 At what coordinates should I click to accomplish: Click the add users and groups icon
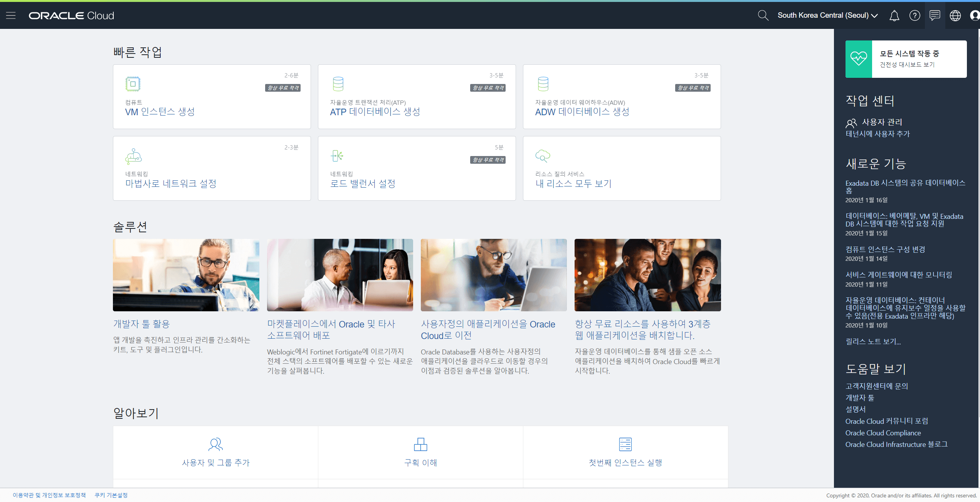[x=215, y=444]
